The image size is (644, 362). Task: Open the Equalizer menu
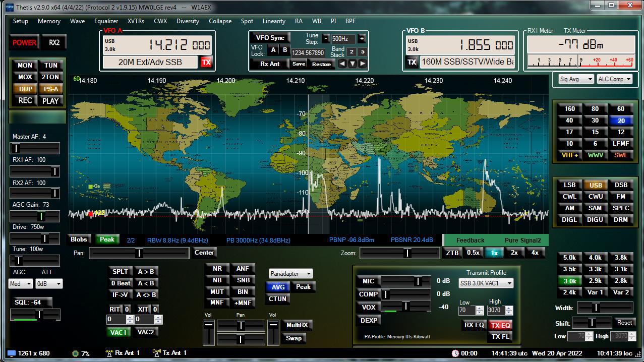(106, 21)
